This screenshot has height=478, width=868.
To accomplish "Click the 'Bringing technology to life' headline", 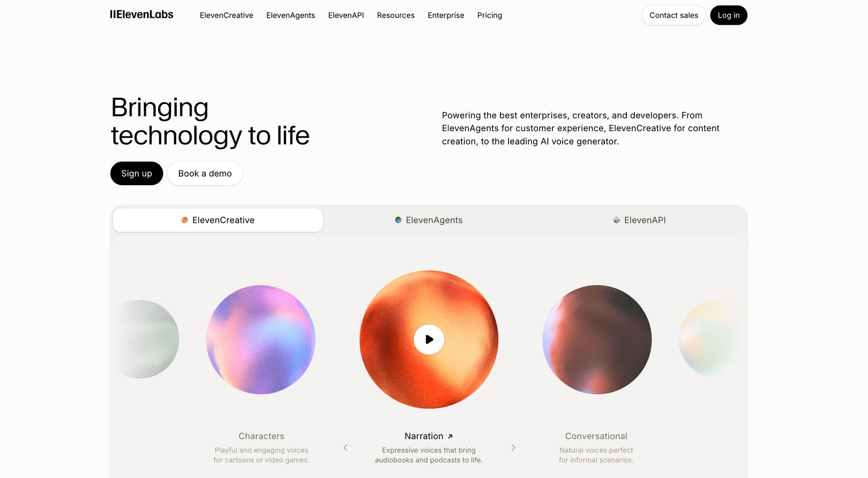I will (x=210, y=122).
